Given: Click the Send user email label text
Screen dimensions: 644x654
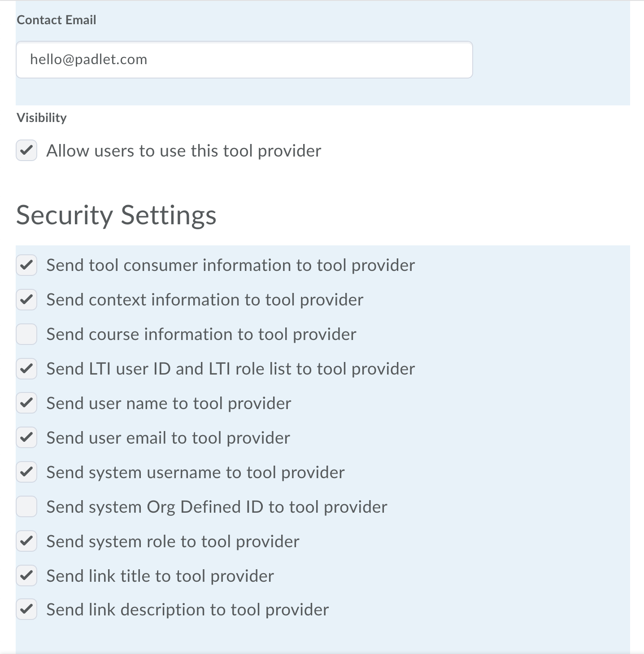Looking at the screenshot, I should pos(168,438).
